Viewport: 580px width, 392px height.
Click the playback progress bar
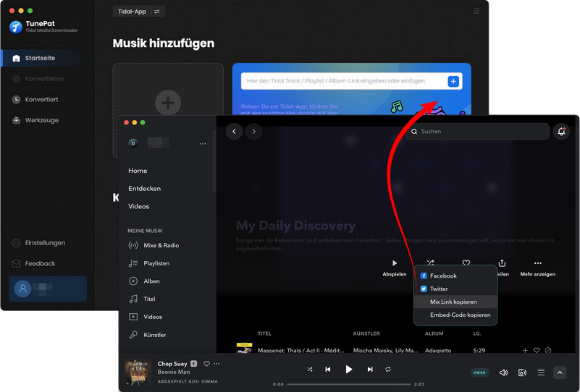click(x=349, y=384)
